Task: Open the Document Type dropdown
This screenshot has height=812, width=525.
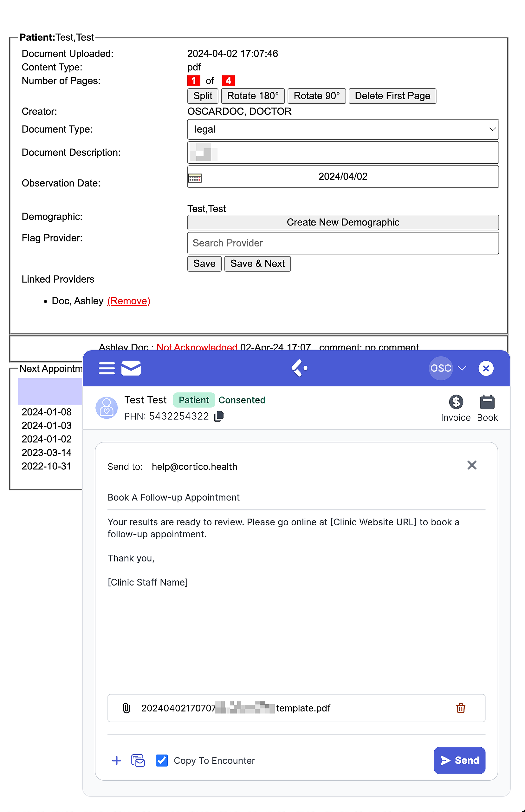Action: pos(343,129)
